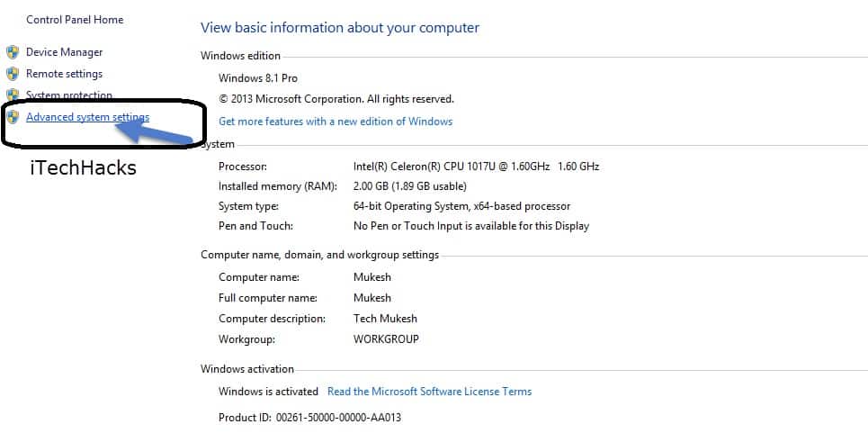Click the 64-bit Operating System type text

(x=461, y=206)
